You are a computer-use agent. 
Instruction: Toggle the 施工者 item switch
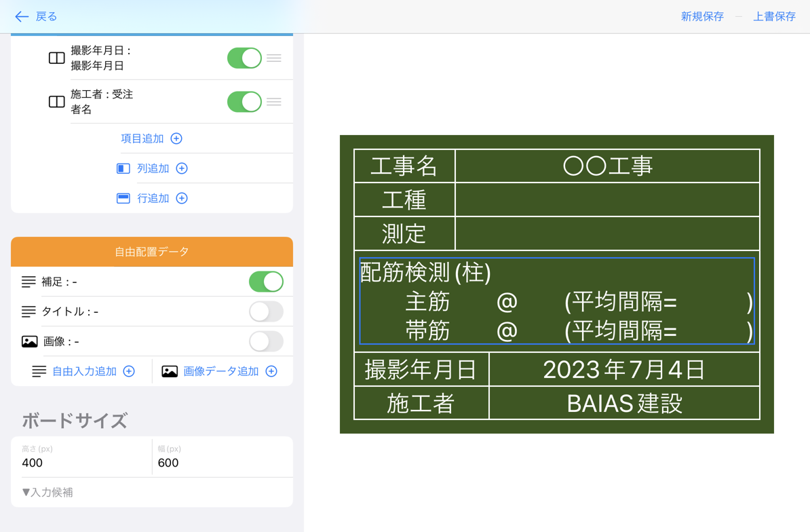coord(244,102)
